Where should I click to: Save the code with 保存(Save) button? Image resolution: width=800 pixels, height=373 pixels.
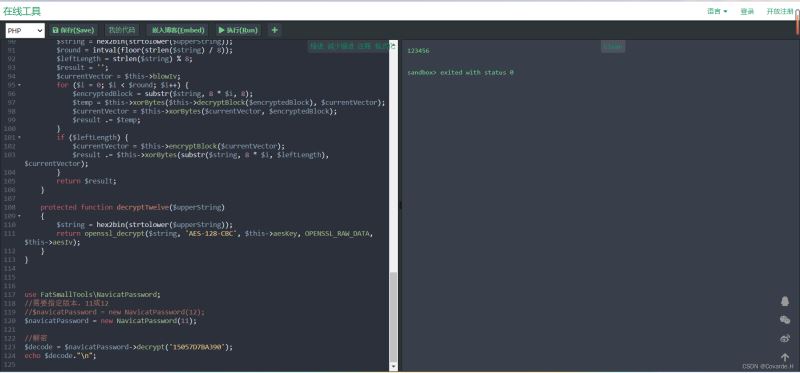click(x=73, y=30)
